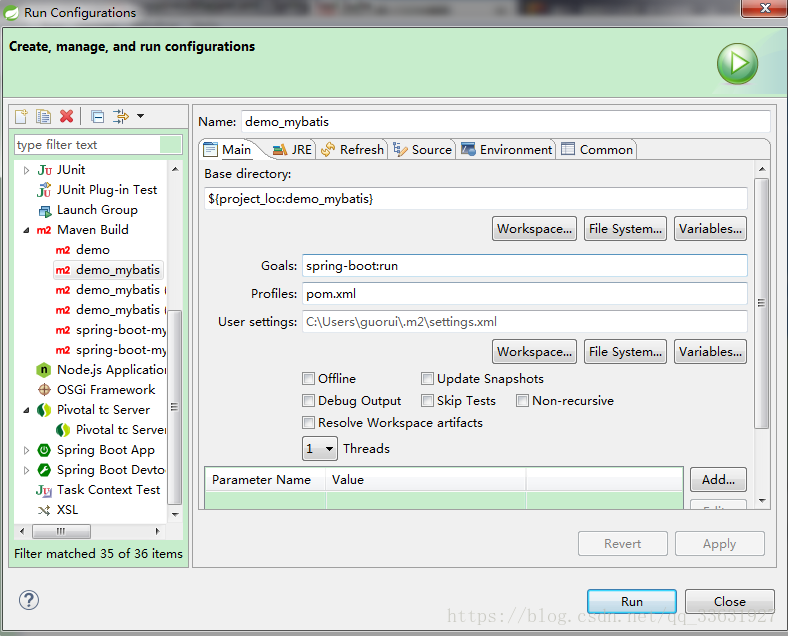This screenshot has height=636, width=788.
Task: Click the Add parameter button
Action: coord(718,480)
